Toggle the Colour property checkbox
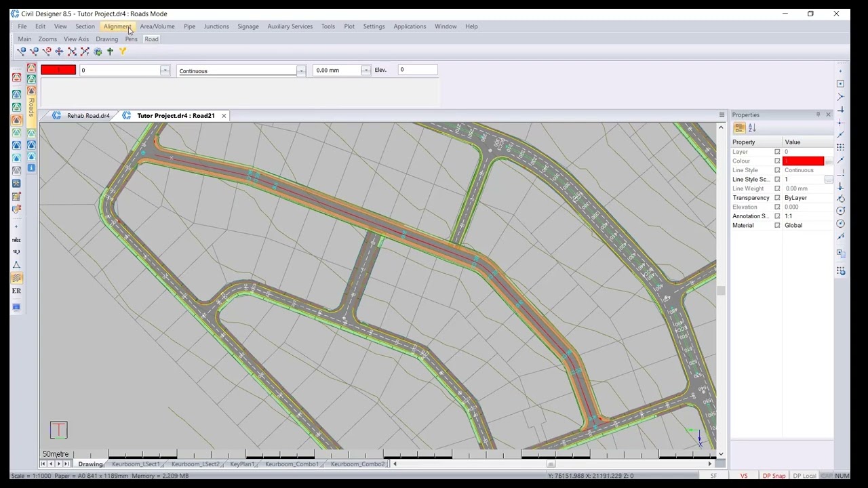This screenshot has width=868, height=488. [777, 161]
